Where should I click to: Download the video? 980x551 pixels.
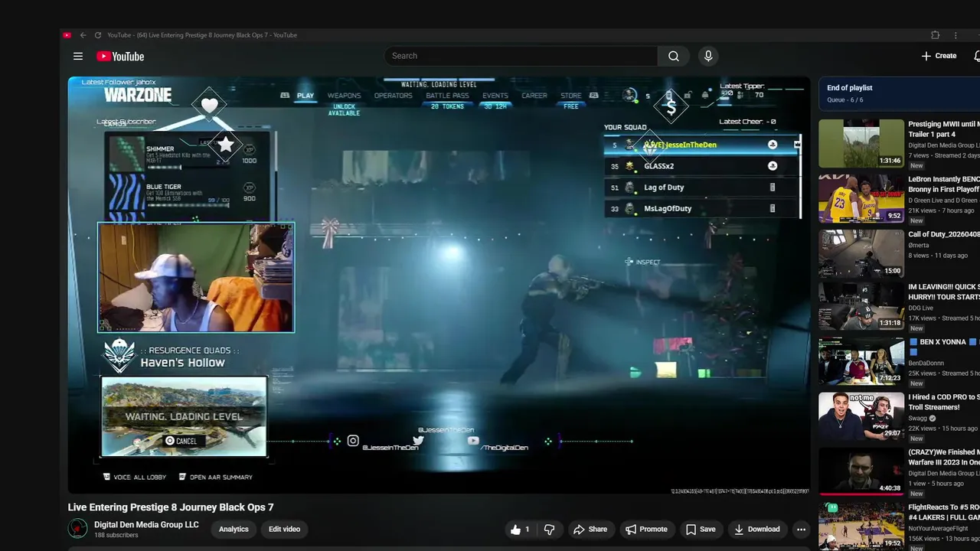click(756, 529)
